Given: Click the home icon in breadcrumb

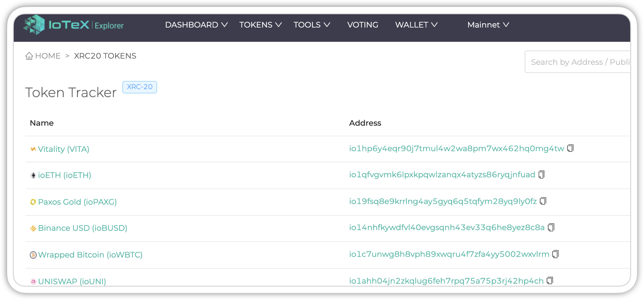Looking at the screenshot, I should pyautogui.click(x=29, y=56).
